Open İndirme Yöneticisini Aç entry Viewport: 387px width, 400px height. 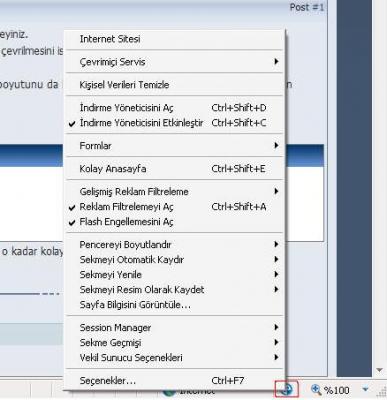coord(174,108)
